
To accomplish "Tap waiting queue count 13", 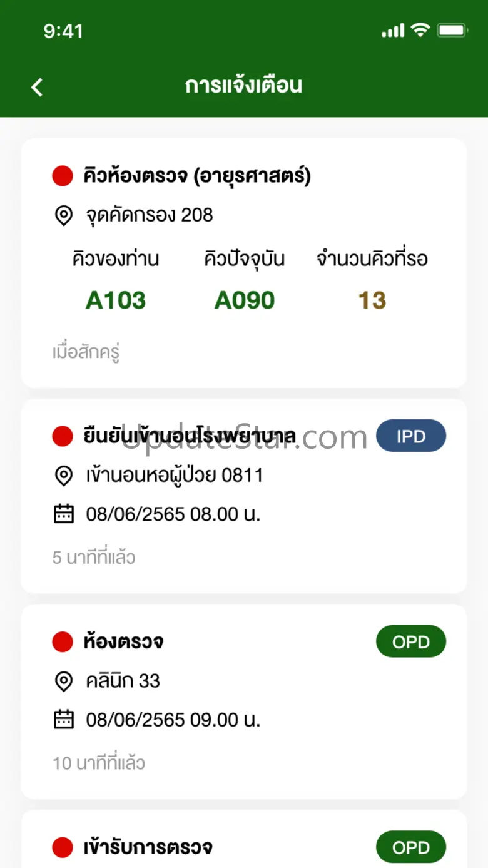I will pyautogui.click(x=372, y=300).
